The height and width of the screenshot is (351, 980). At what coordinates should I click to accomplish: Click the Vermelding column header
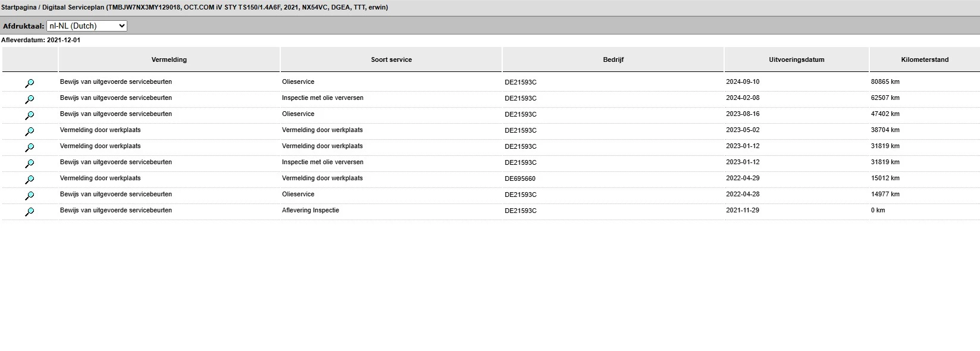tap(169, 59)
